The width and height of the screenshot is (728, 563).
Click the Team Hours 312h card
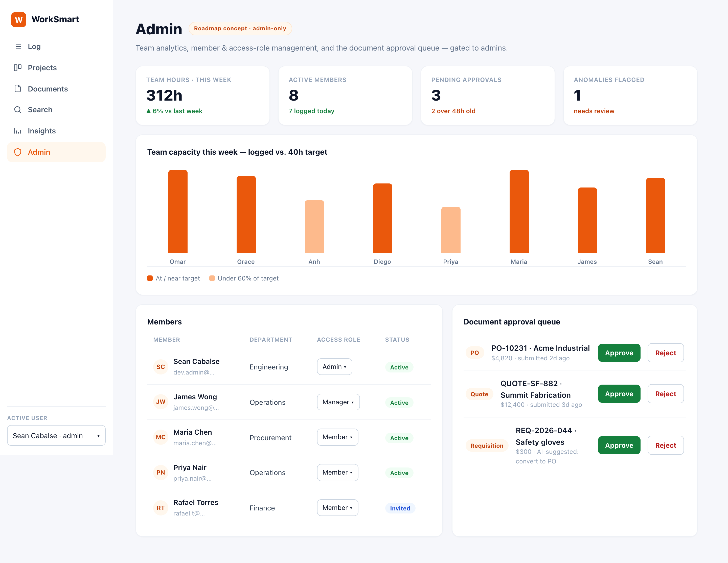[x=203, y=96]
